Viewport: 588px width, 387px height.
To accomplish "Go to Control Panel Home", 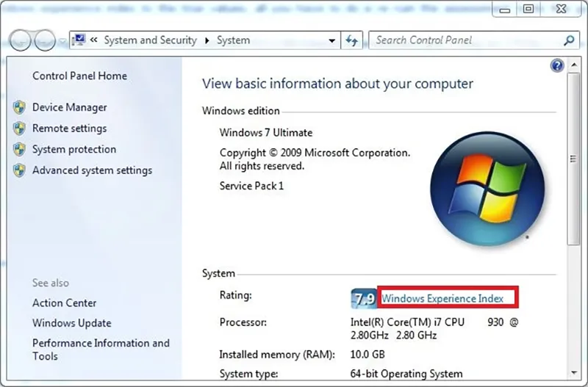I will [79, 76].
